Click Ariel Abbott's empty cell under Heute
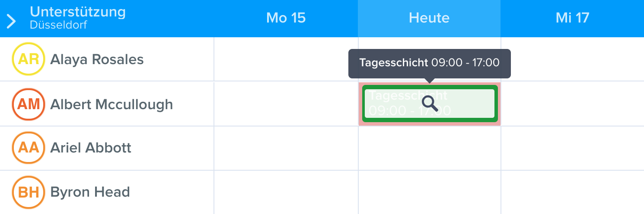 [x=430, y=148]
